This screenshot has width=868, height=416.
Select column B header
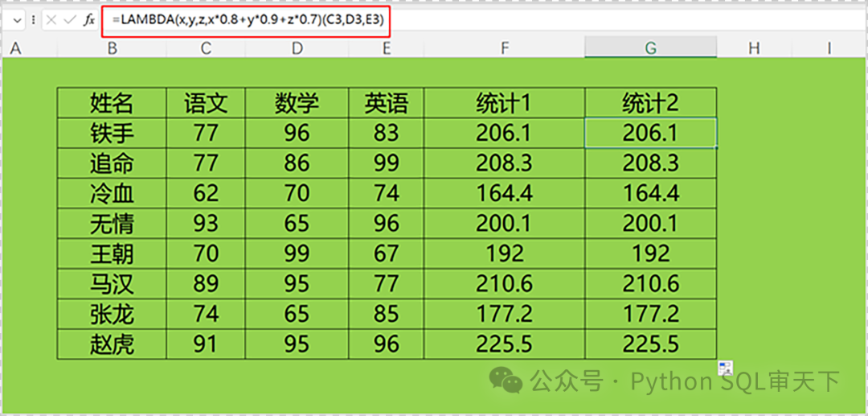[112, 48]
